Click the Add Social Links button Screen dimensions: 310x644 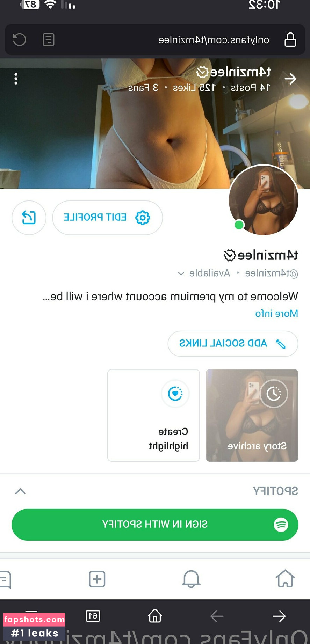pyautogui.click(x=233, y=344)
